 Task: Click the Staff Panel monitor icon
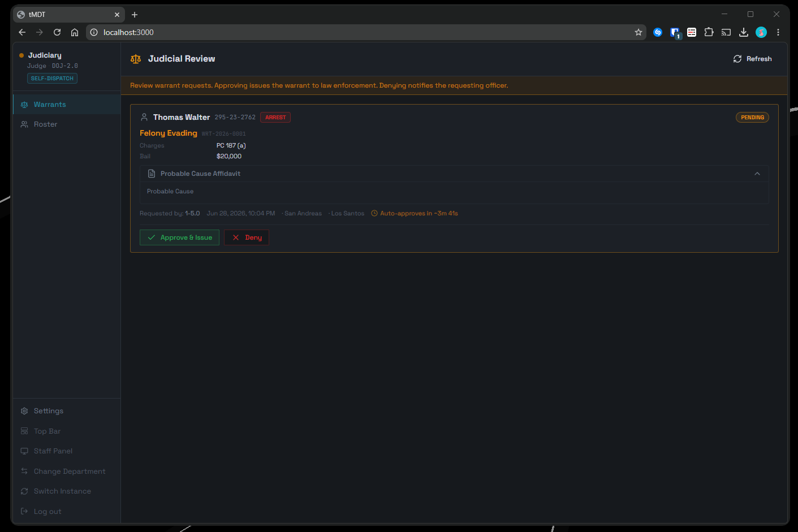click(x=24, y=451)
